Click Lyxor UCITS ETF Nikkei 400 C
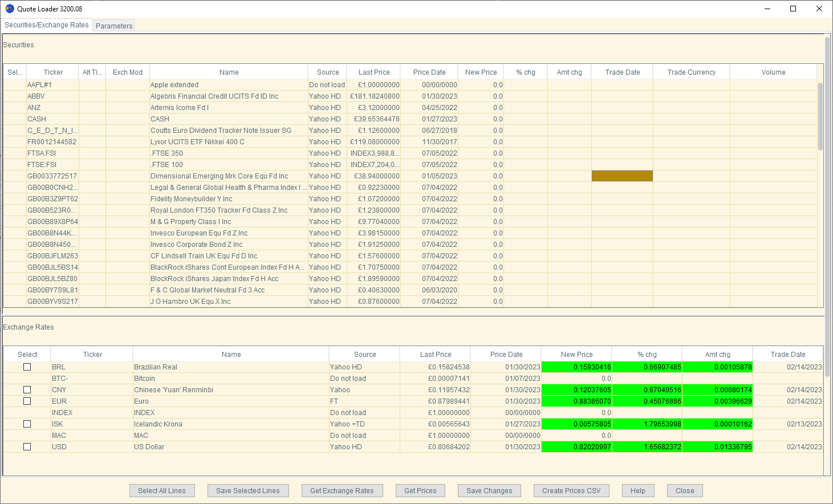The image size is (833, 504). point(229,142)
